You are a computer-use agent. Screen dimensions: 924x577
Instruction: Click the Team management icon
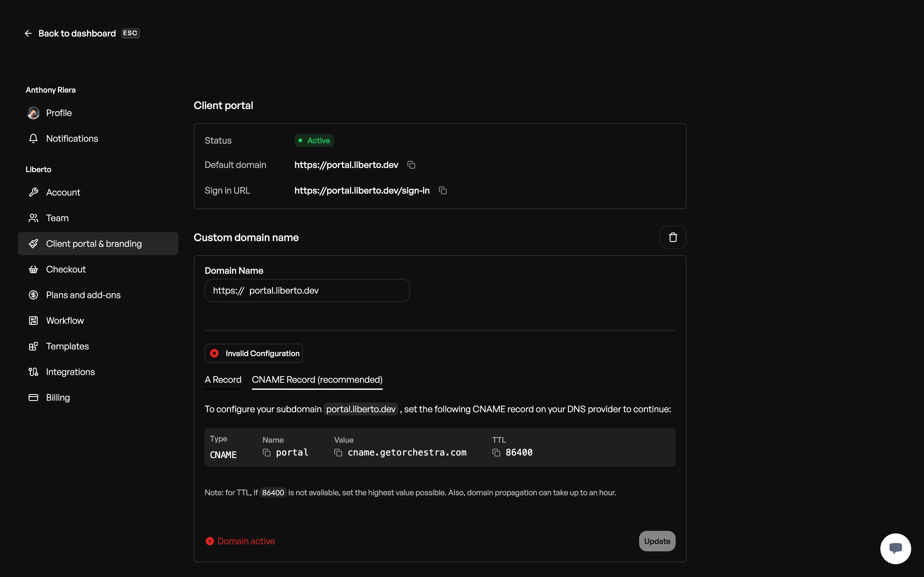click(x=33, y=217)
